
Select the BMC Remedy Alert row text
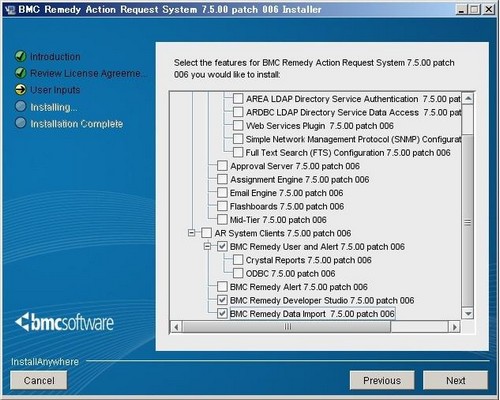point(299,287)
